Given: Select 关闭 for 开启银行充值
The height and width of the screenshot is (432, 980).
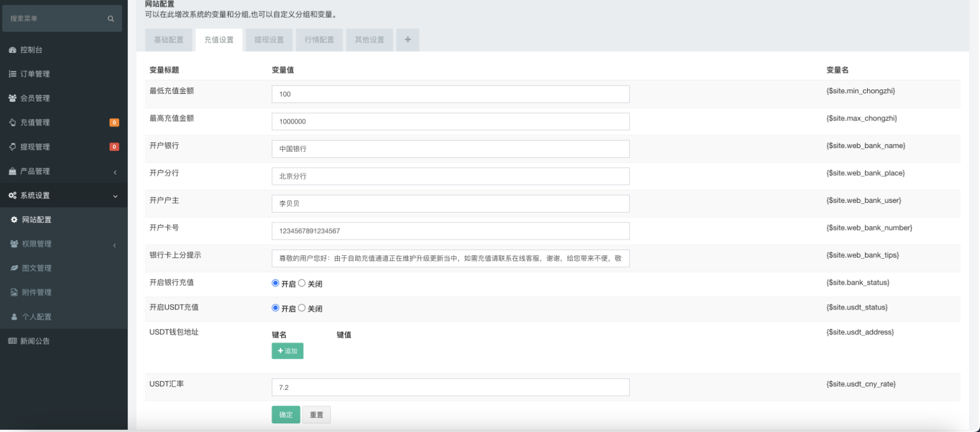Looking at the screenshot, I should [x=302, y=283].
